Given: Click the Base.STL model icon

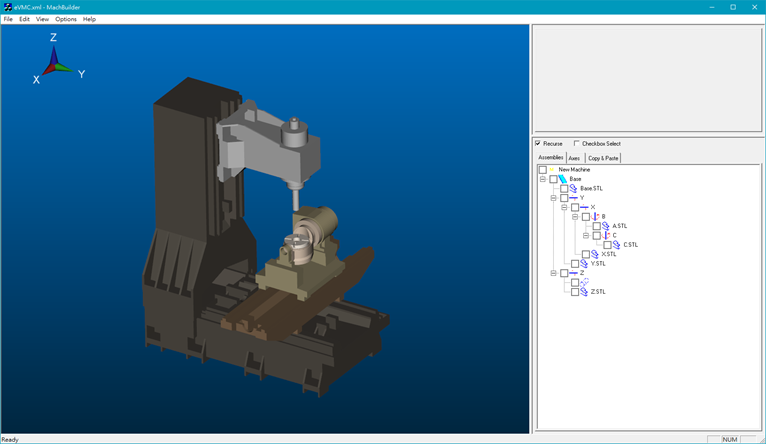Looking at the screenshot, I should coord(573,188).
